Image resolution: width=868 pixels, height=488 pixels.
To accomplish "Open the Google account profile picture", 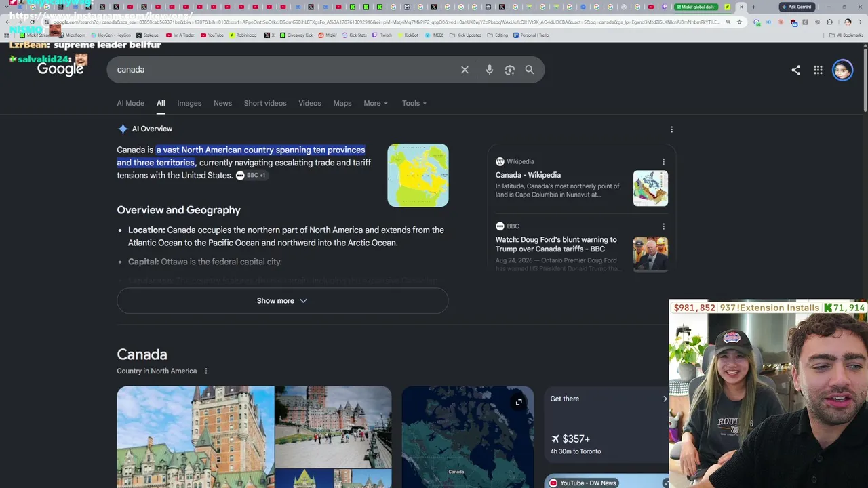I will tap(842, 70).
